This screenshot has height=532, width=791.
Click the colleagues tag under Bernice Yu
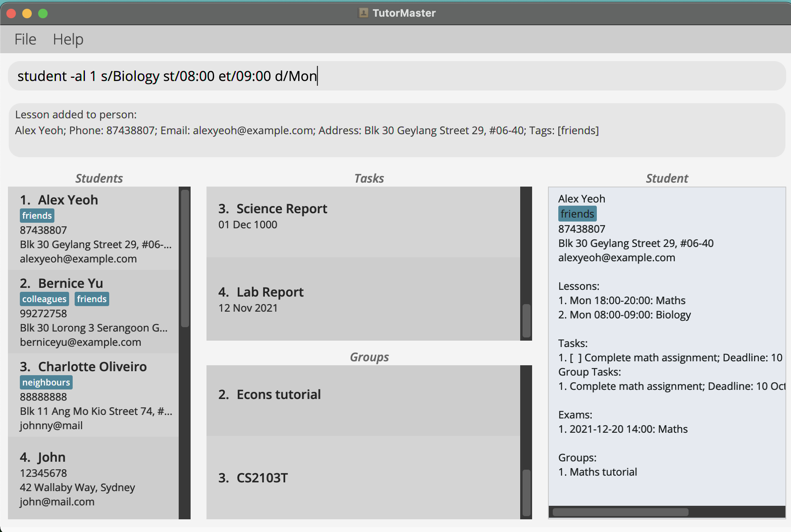tap(44, 299)
